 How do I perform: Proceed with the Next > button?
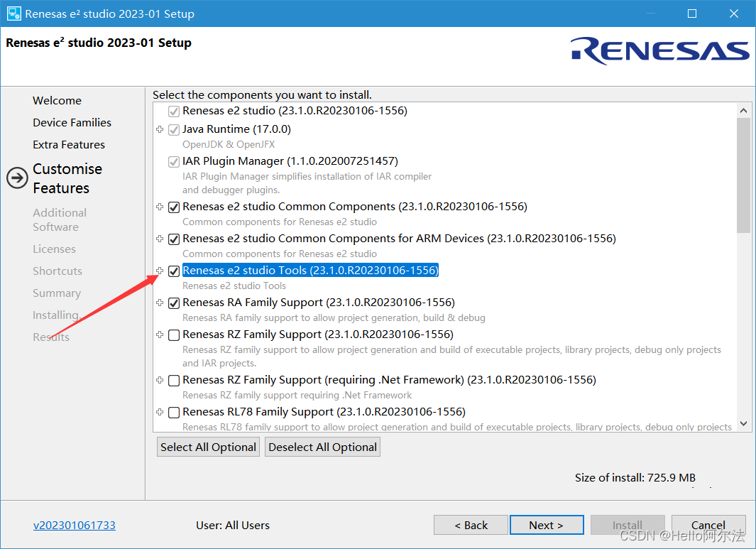click(546, 526)
